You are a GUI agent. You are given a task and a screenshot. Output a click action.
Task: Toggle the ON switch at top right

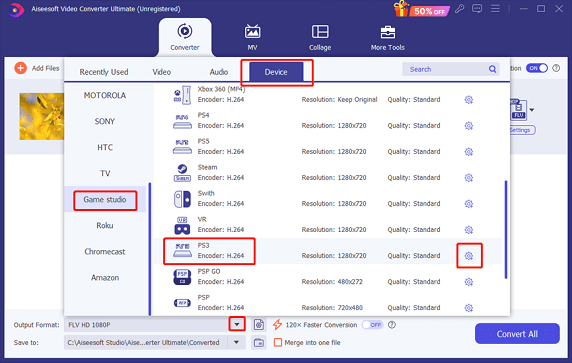pos(537,68)
